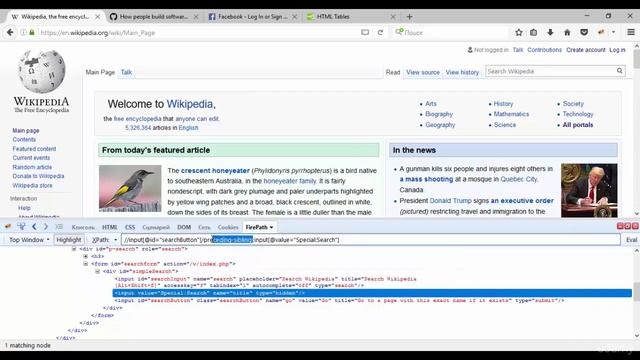The height and width of the screenshot is (360, 640).
Task: Open the Wikipedia Talk page tab
Action: 126,72
